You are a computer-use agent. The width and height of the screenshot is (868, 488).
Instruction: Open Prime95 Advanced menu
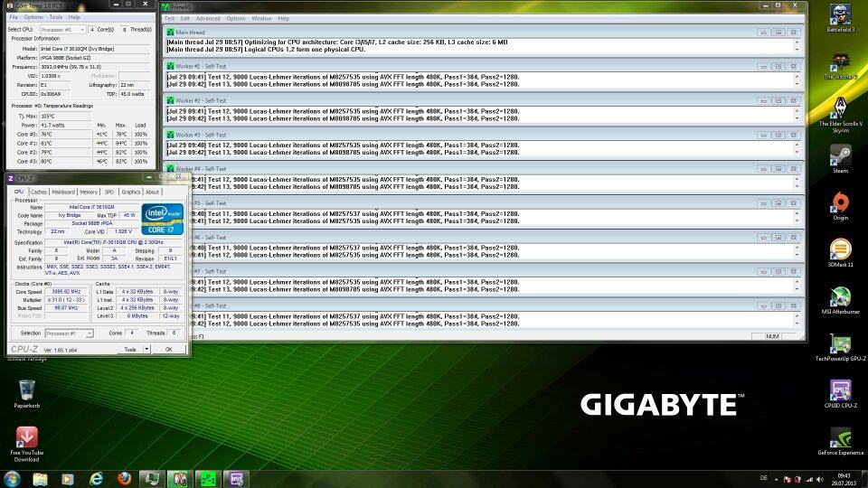[x=208, y=18]
